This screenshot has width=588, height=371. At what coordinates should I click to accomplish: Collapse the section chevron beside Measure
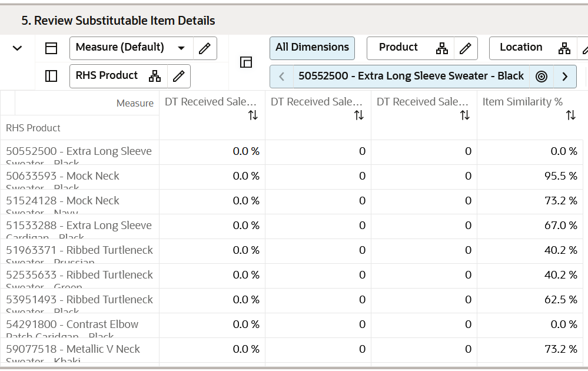(17, 48)
